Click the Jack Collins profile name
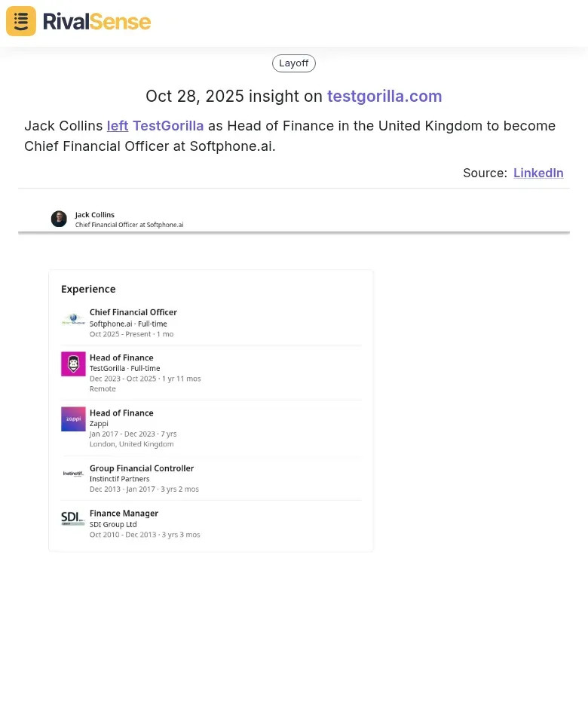The image size is (588, 724). [95, 215]
